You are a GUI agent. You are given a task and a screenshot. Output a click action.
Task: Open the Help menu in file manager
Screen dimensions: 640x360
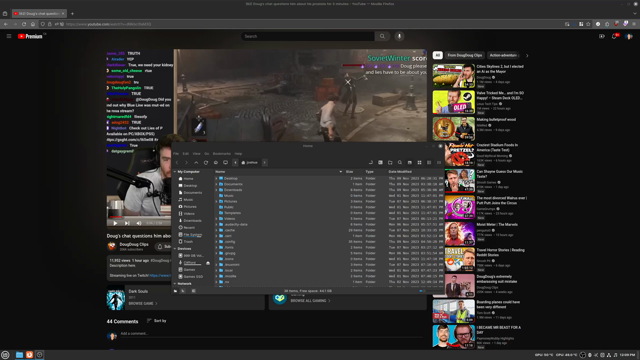[238, 154]
